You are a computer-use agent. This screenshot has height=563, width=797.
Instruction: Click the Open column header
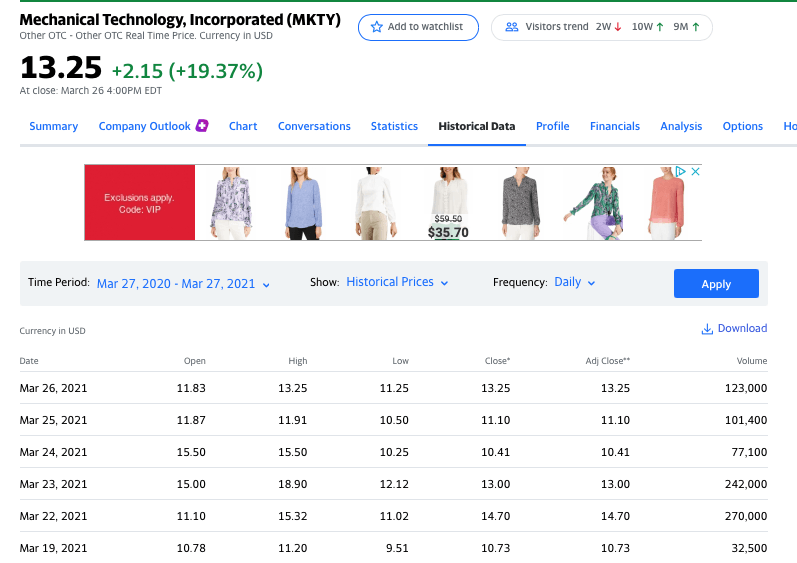195,361
